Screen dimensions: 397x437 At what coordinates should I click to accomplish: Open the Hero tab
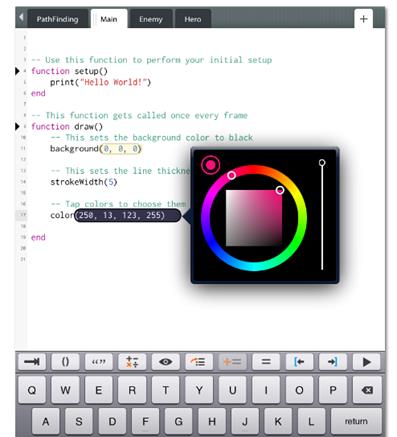click(193, 19)
